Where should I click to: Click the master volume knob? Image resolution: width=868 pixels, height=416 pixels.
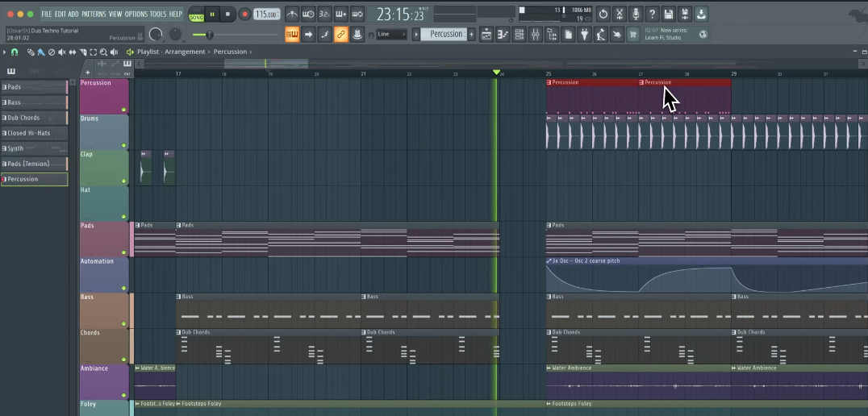[x=156, y=35]
